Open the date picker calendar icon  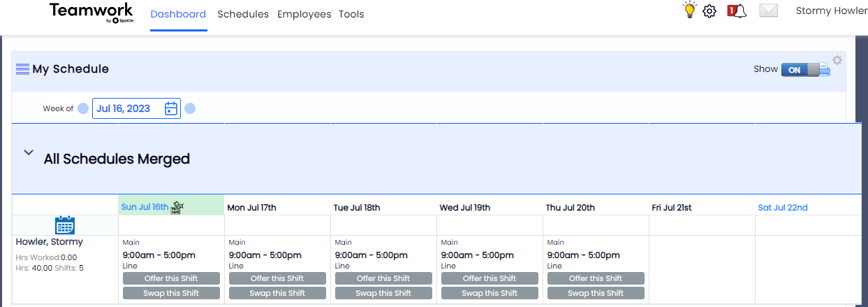tap(171, 108)
